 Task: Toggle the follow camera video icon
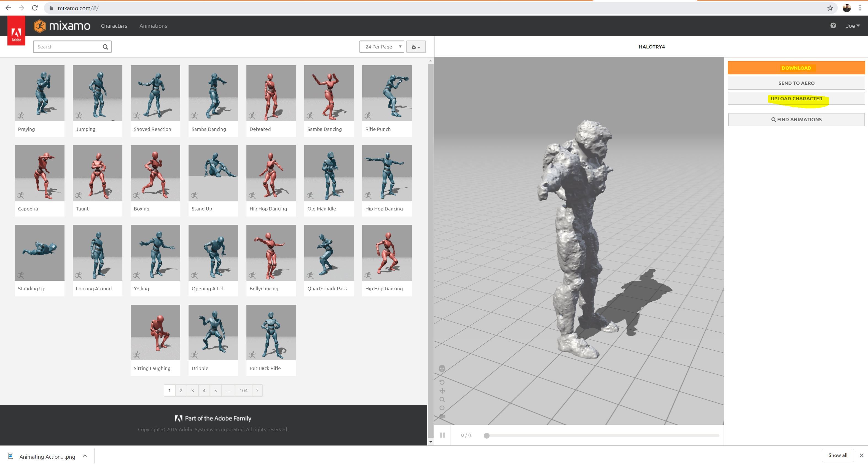pyautogui.click(x=442, y=417)
